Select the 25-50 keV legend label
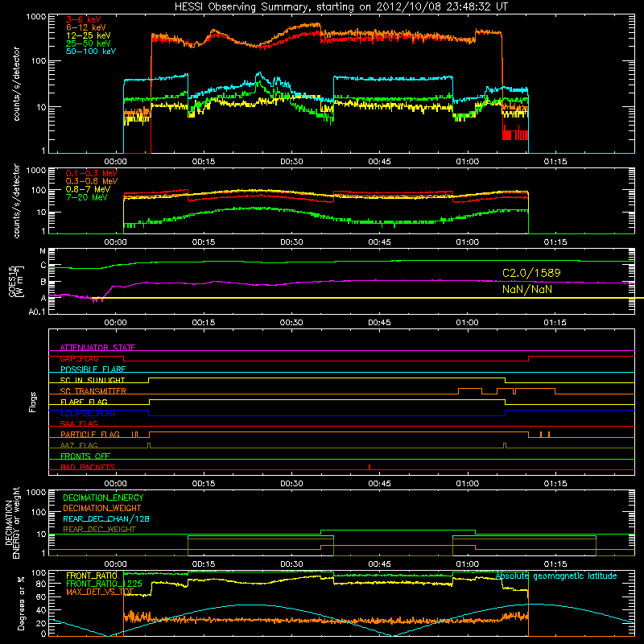Viewport: 644px width, 644px height. tap(89, 43)
